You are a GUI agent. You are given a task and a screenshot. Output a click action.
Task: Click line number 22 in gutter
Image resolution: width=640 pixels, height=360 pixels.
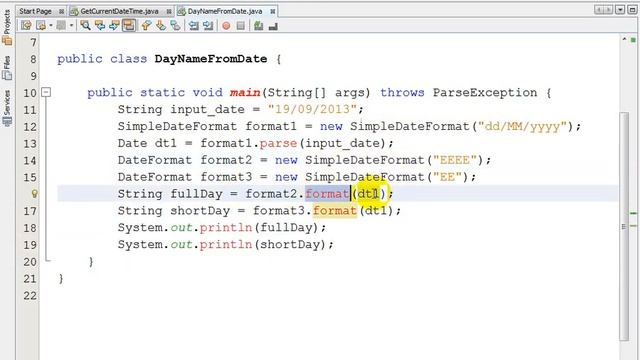(x=30, y=296)
